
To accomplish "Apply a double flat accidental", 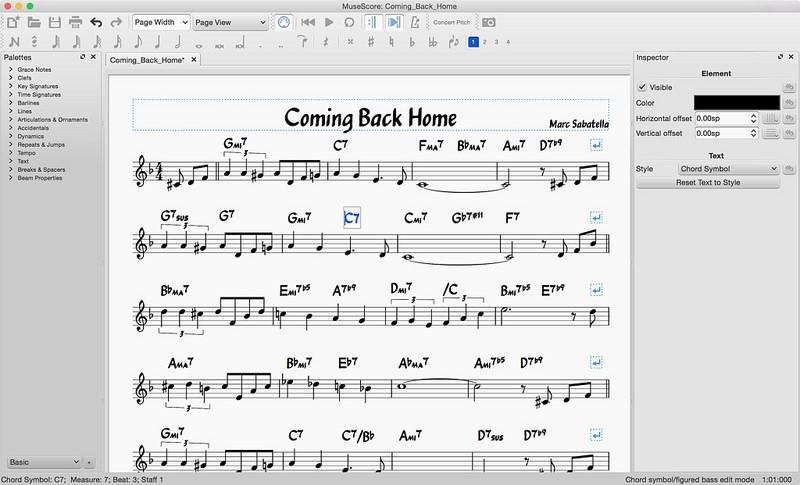I will click(x=433, y=42).
